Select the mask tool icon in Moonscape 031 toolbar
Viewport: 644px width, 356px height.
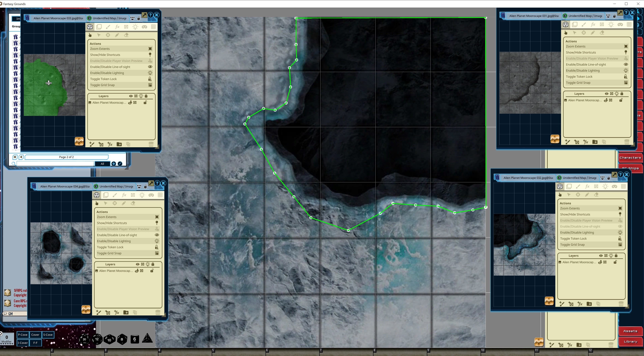pos(620,24)
